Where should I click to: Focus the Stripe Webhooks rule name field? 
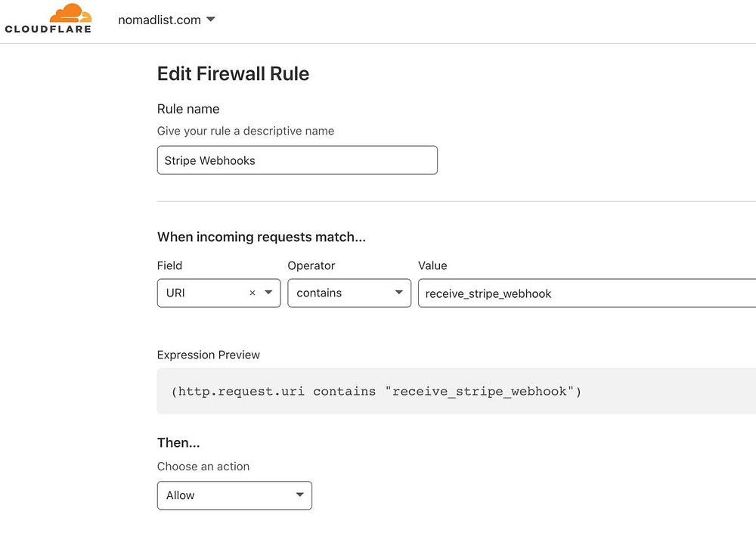(x=297, y=160)
